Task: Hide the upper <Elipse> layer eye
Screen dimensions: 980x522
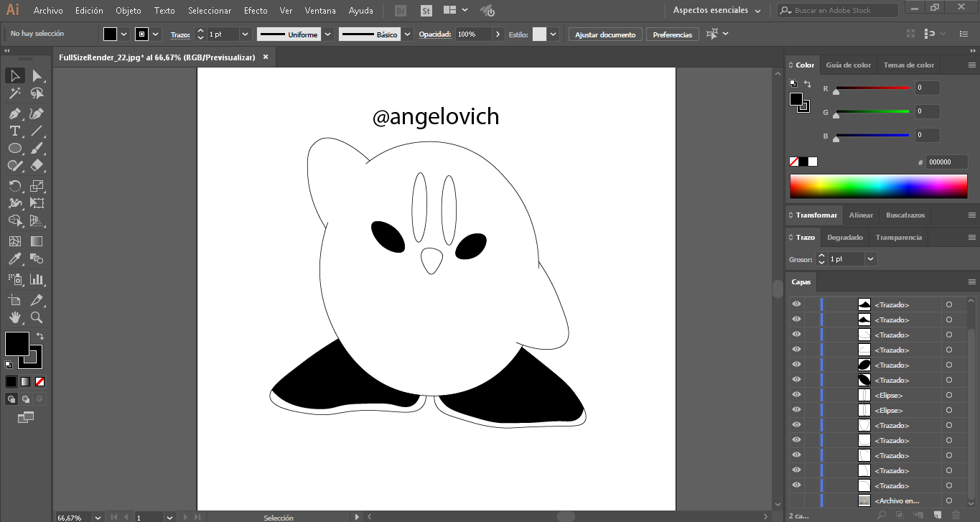Action: point(796,395)
